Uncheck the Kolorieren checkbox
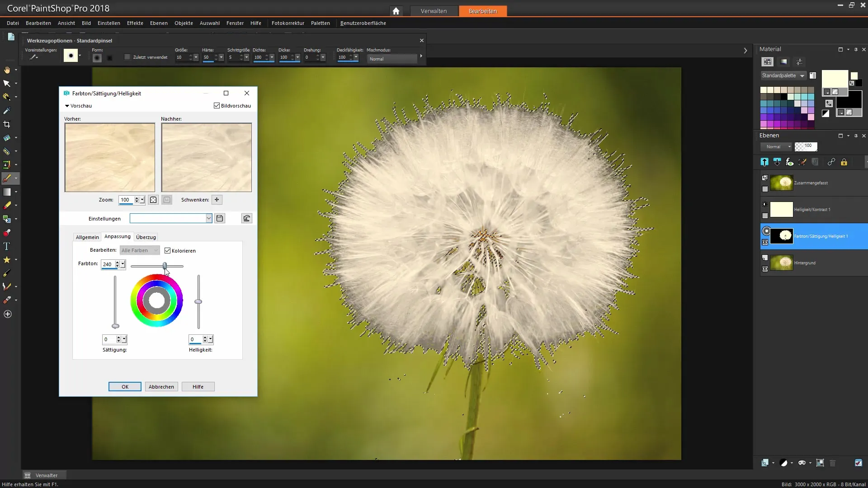This screenshot has height=488, width=868. 167,251
